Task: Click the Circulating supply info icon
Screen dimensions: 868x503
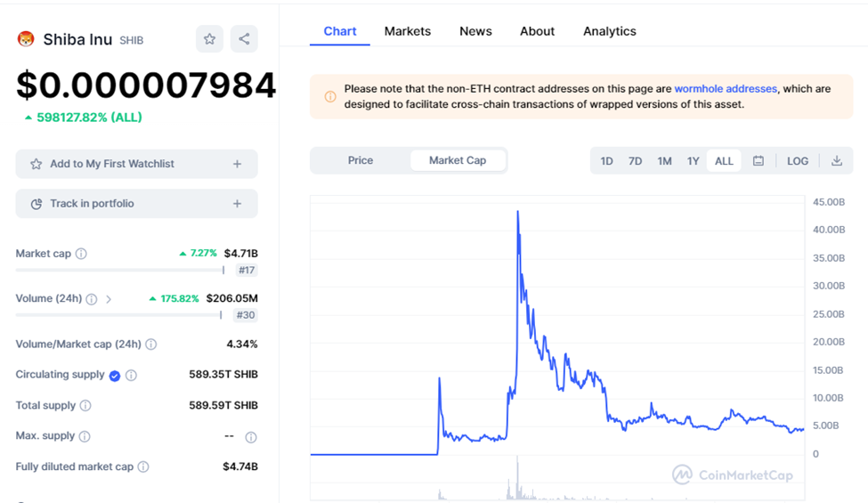Action: [x=131, y=376]
